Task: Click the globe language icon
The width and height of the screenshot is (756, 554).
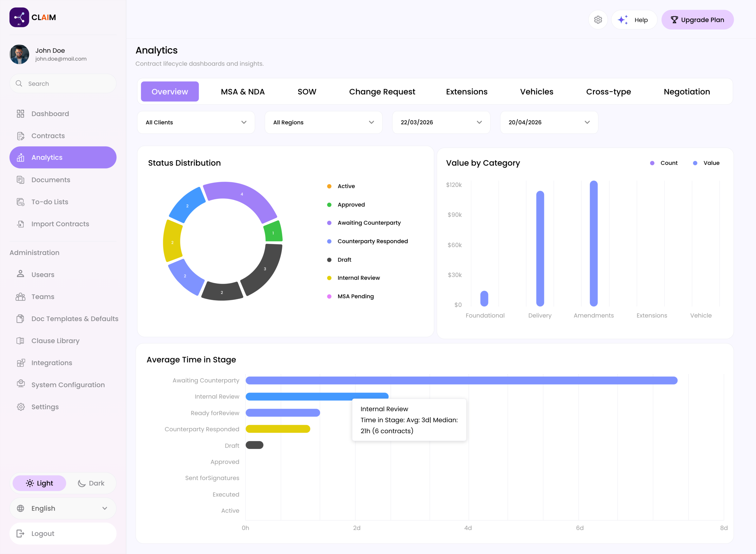Action: click(20, 508)
